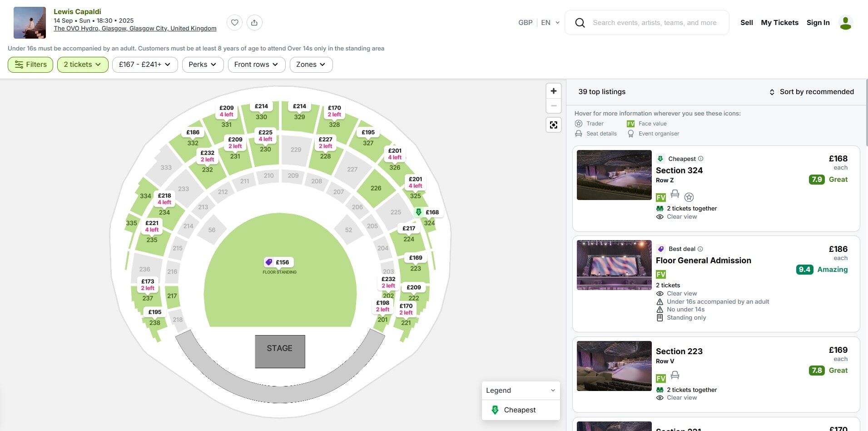This screenshot has width=868, height=431.
Task: Open GBP EN currency language selector
Action: pyautogui.click(x=539, y=23)
